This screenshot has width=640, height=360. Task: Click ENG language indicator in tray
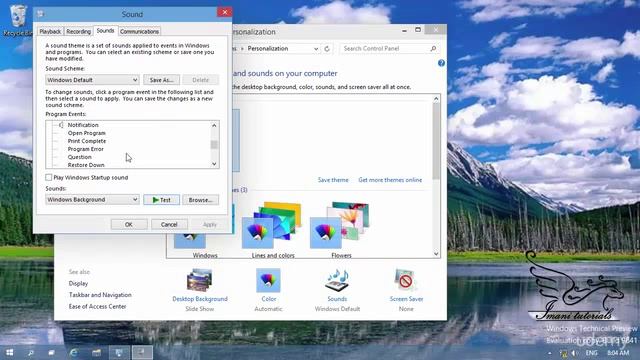[x=591, y=353]
